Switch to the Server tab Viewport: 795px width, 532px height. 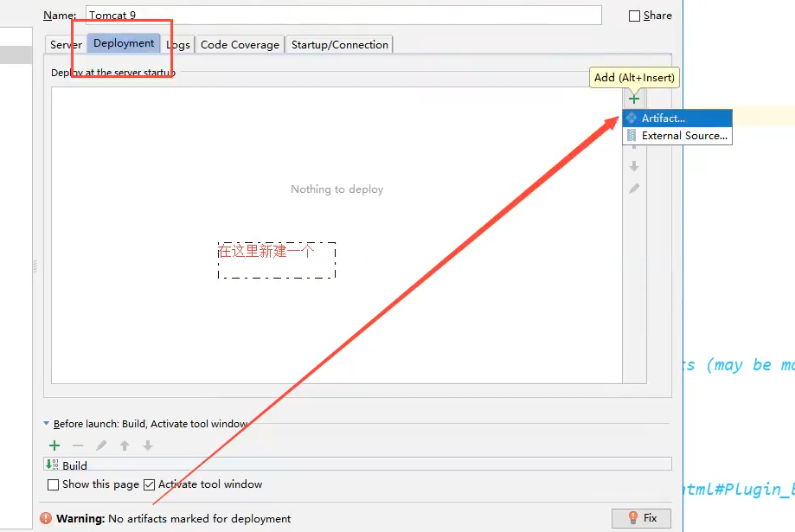point(66,45)
